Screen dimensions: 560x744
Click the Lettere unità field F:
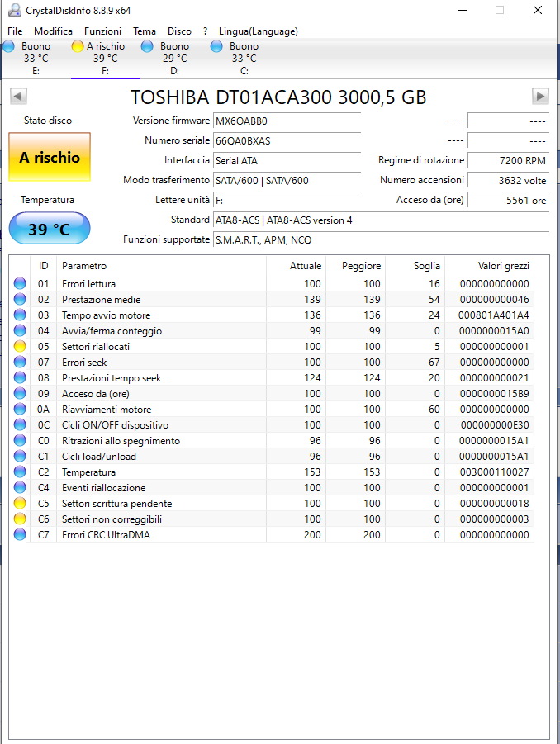point(287,200)
